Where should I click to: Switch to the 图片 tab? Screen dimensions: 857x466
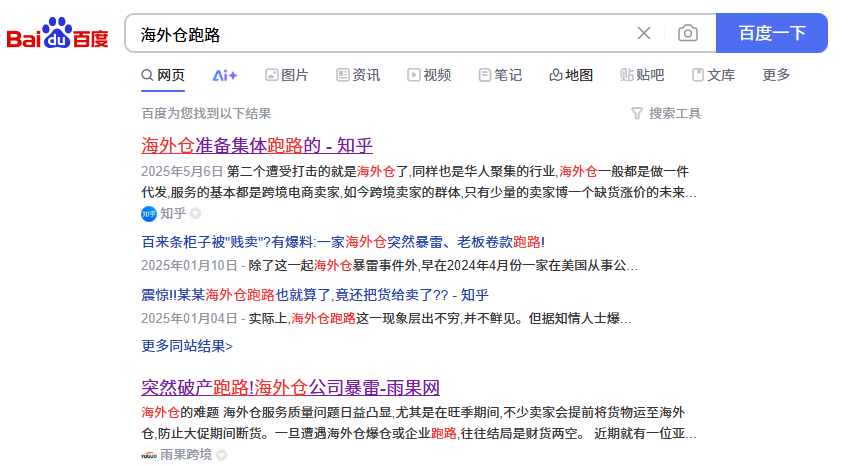pos(287,75)
